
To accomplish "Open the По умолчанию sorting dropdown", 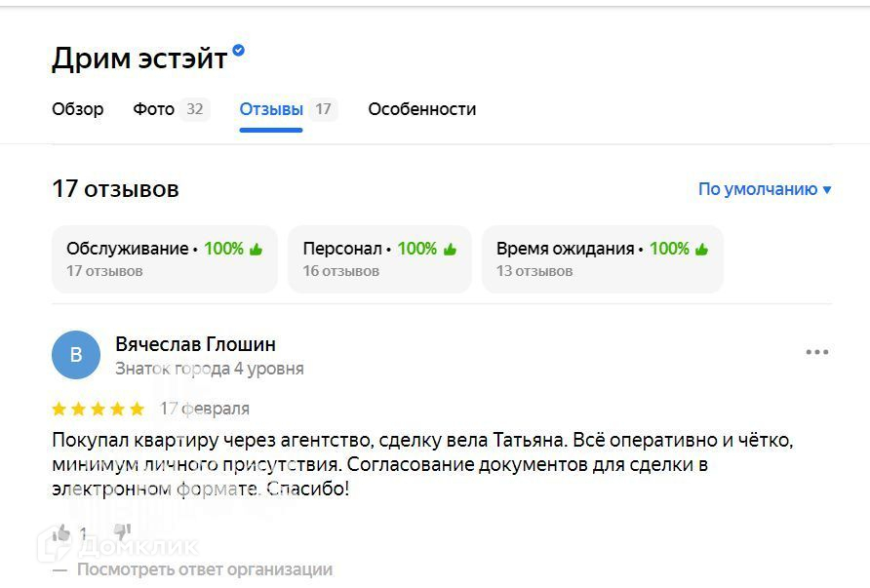I will [765, 189].
